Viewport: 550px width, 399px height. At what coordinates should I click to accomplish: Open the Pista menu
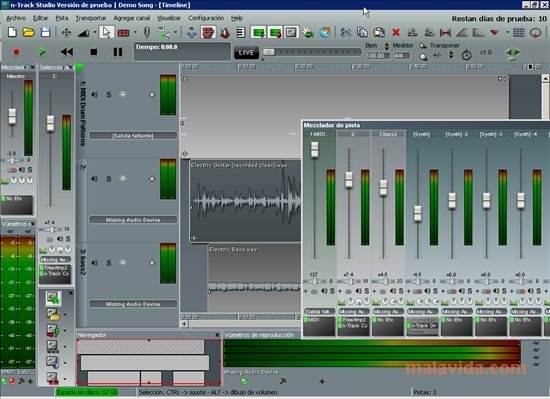(62, 18)
